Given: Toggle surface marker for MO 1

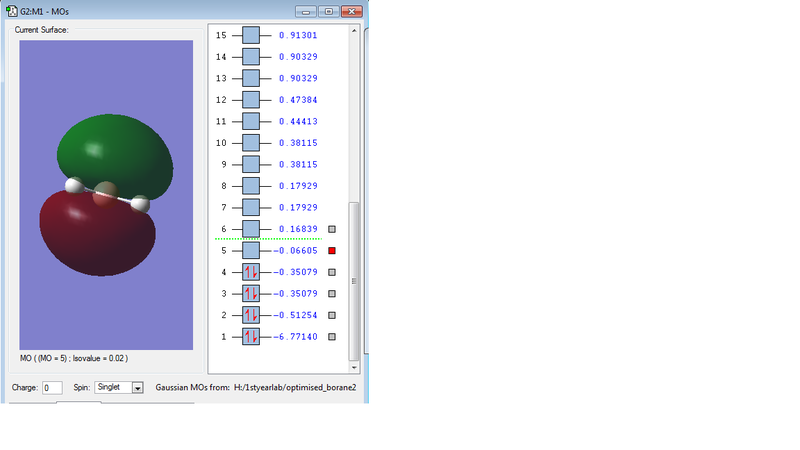Looking at the screenshot, I should point(332,337).
